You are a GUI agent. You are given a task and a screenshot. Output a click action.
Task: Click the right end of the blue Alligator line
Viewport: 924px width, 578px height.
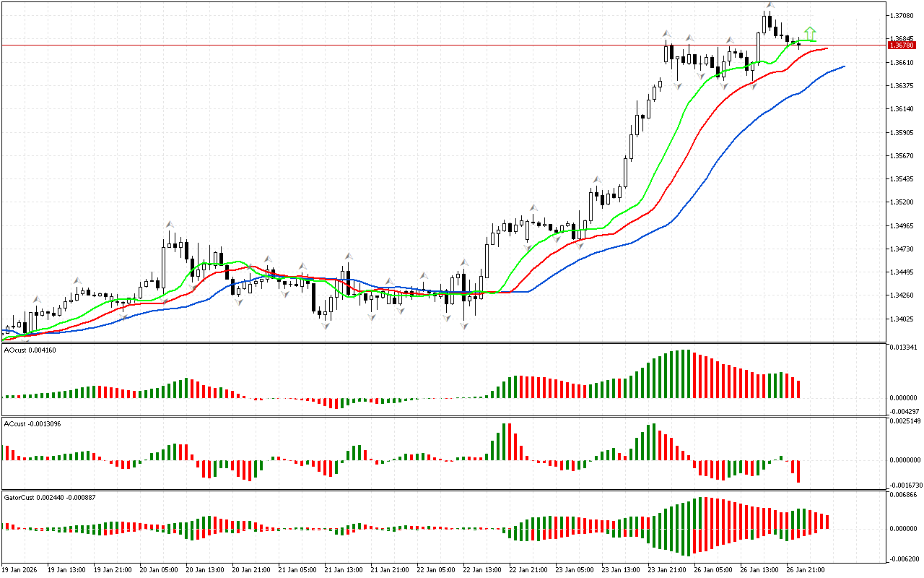pyautogui.click(x=843, y=66)
